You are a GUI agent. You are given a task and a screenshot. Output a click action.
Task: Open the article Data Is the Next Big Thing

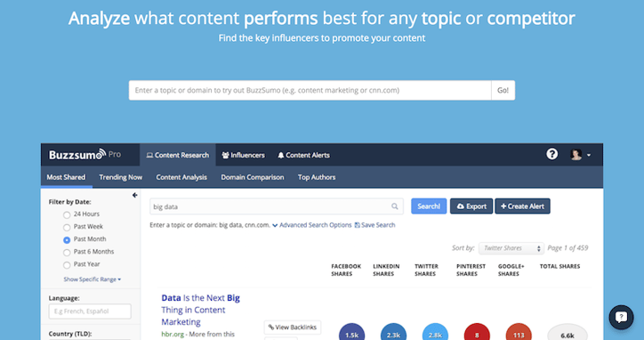click(x=200, y=310)
